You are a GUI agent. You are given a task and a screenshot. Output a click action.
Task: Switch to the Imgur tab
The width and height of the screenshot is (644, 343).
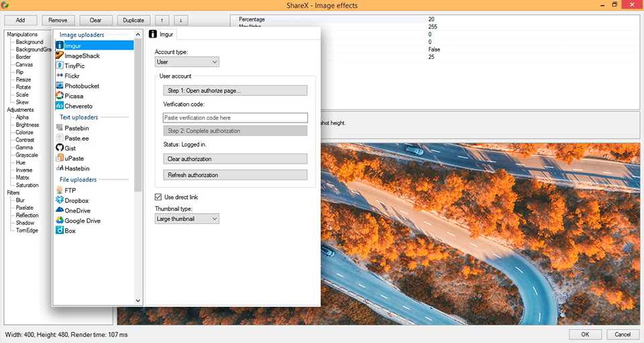coord(162,34)
